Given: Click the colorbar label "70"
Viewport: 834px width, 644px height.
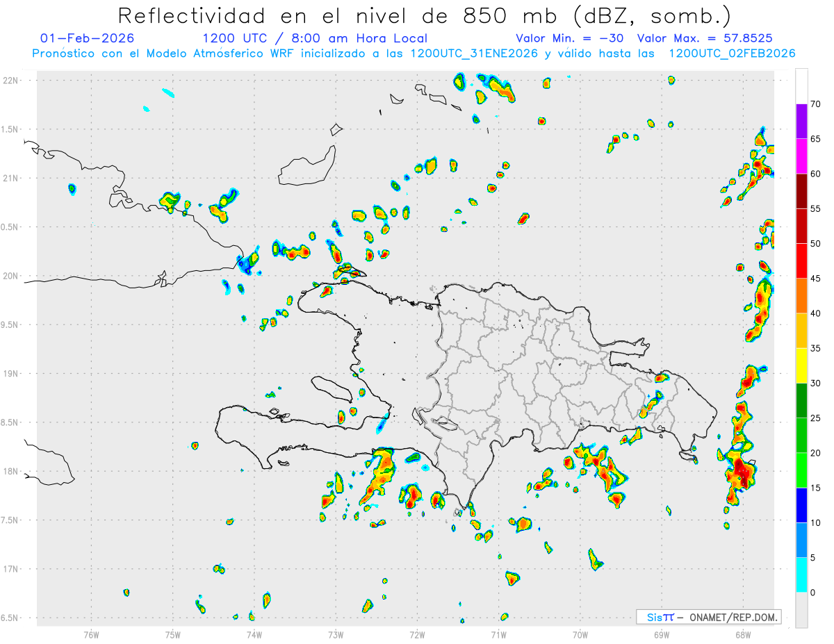Looking at the screenshot, I should tap(816, 104).
